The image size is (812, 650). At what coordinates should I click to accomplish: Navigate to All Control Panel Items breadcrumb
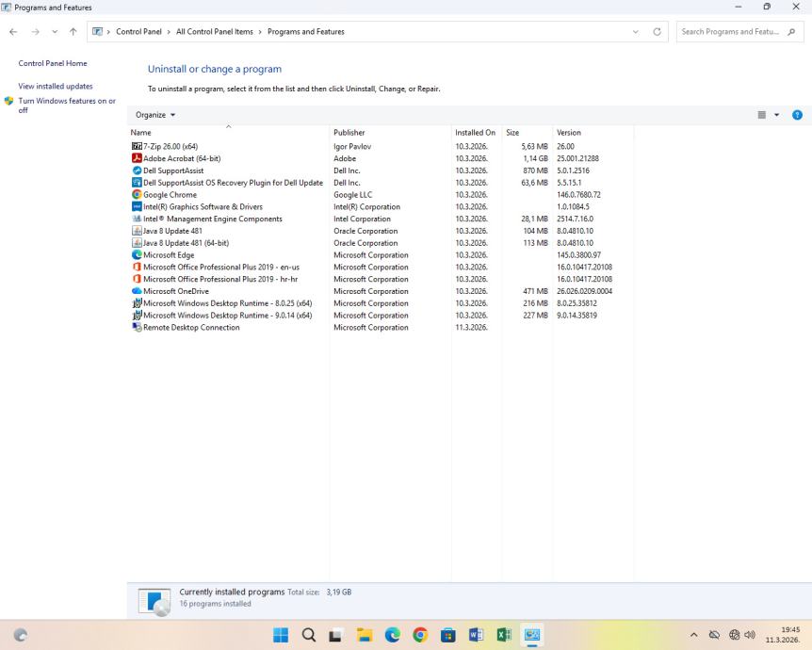point(215,32)
